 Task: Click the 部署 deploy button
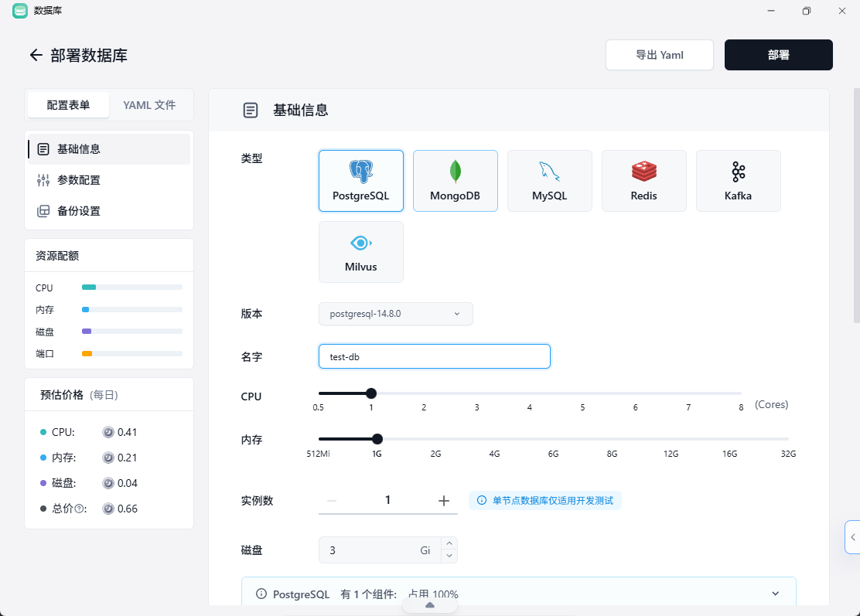click(779, 55)
